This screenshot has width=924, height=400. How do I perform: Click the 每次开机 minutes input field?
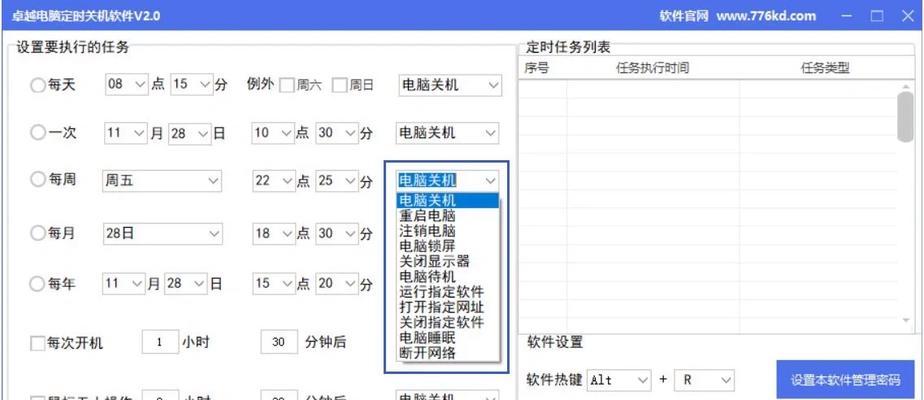pos(279,342)
